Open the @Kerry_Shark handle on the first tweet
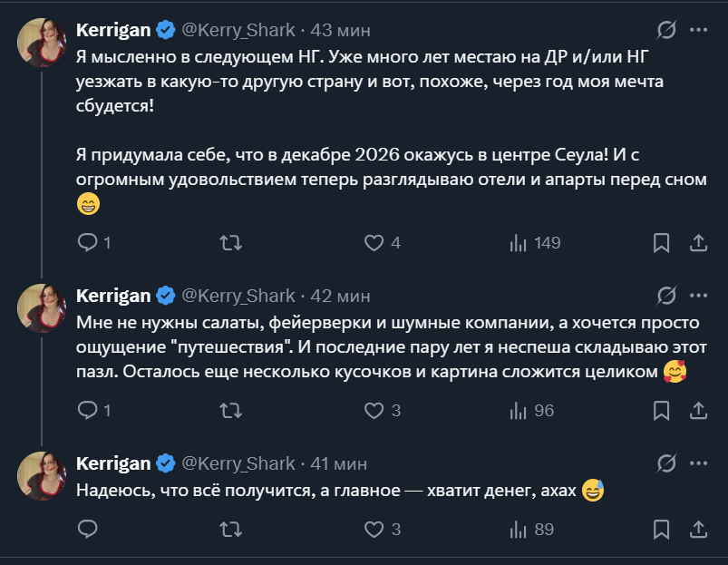 238,30
